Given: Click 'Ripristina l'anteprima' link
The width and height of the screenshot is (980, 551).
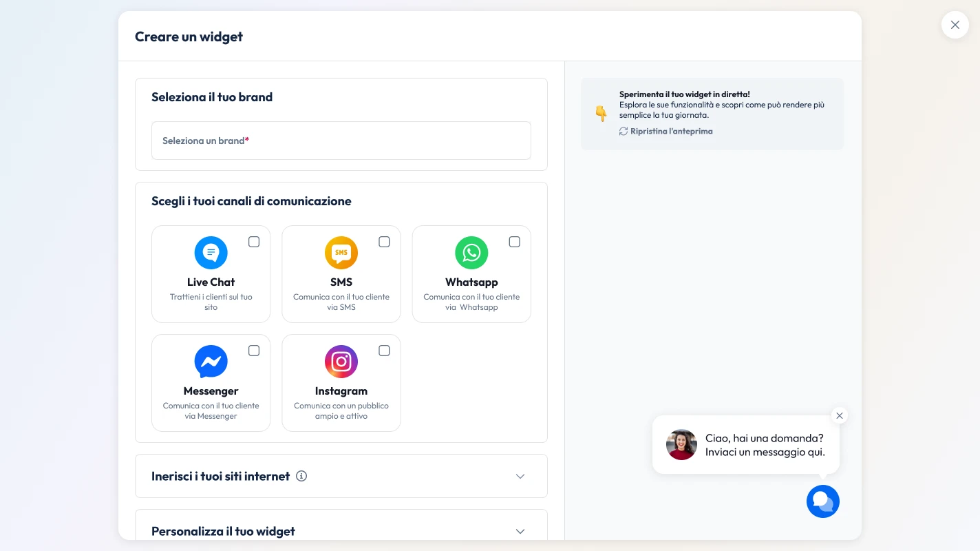Looking at the screenshot, I should (671, 131).
